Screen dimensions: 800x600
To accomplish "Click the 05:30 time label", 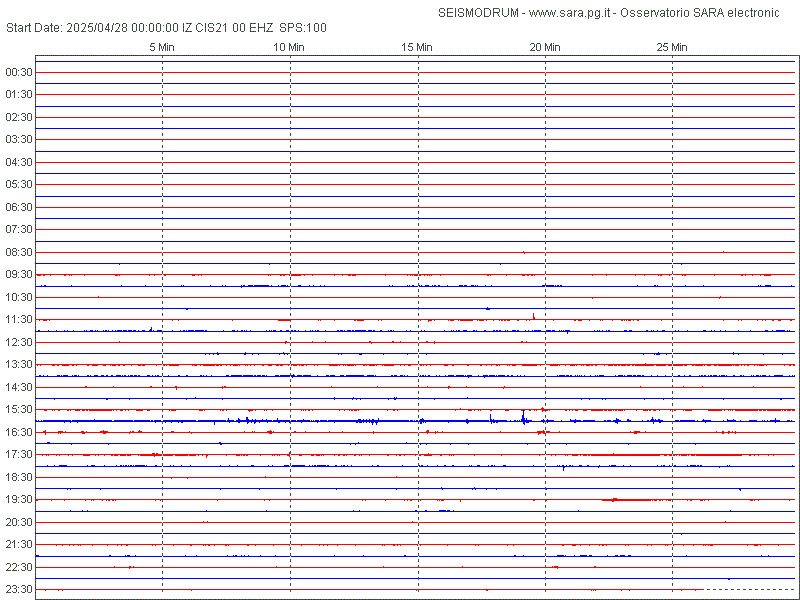I will (x=19, y=184).
